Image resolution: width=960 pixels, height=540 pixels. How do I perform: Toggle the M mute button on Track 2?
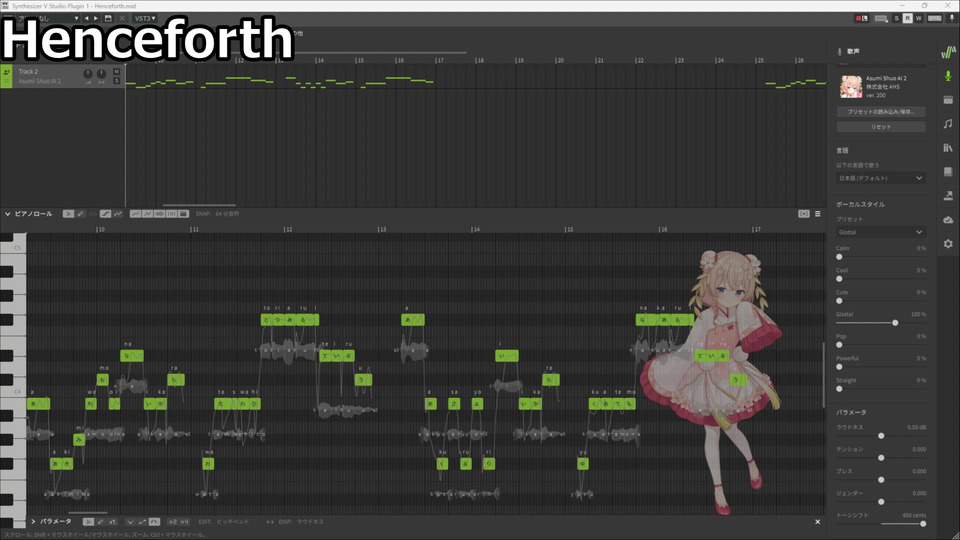point(117,72)
